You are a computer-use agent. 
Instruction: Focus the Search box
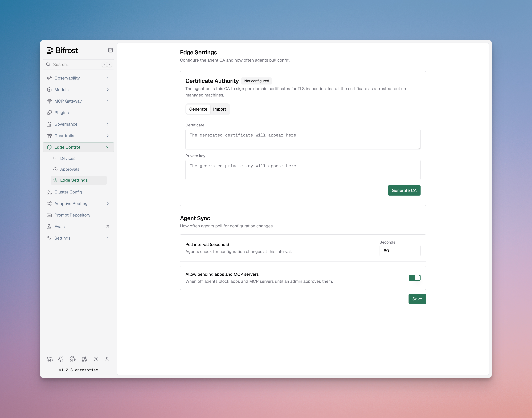click(x=78, y=64)
